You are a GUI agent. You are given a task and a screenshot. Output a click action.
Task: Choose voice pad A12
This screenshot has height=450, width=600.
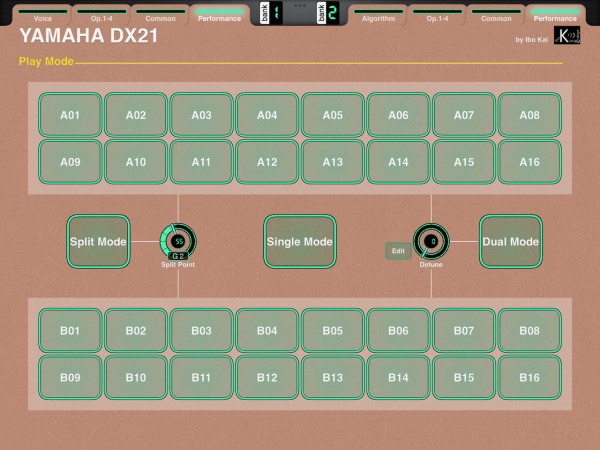267,162
